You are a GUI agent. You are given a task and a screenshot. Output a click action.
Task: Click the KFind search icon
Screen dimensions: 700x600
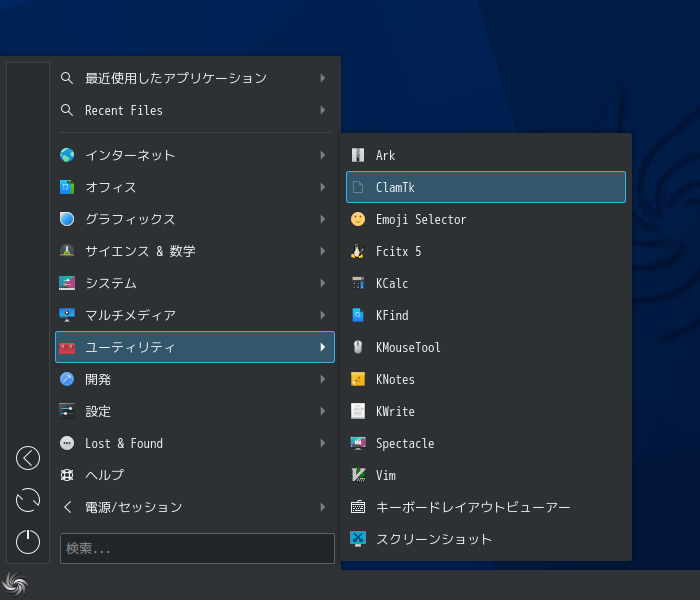point(358,315)
